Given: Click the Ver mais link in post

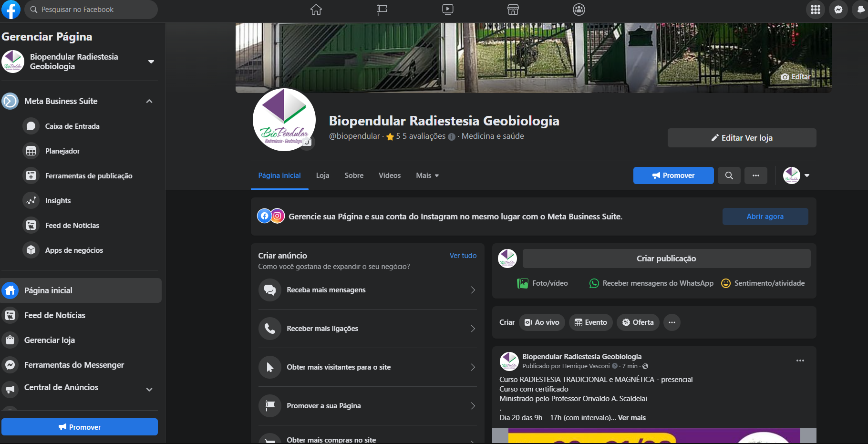Looking at the screenshot, I should point(632,418).
